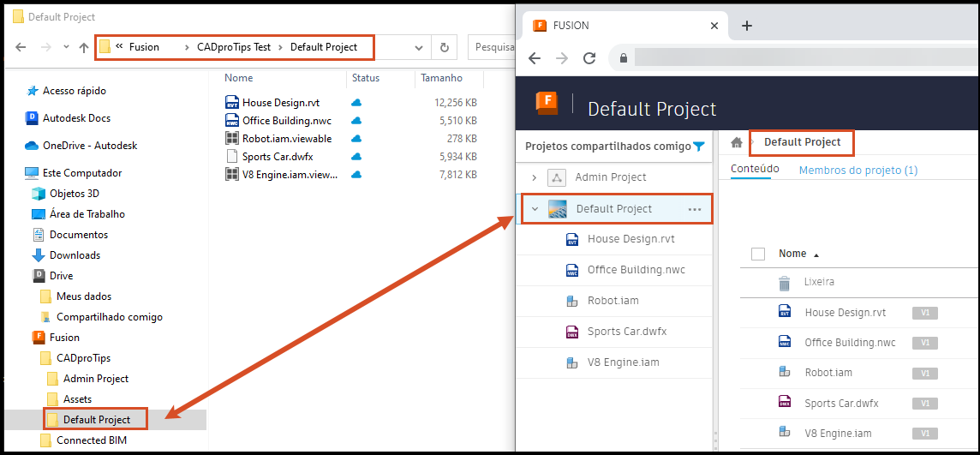Open House Design.rvt in Fusion sidebar tree
980x455 pixels.
[631, 239]
